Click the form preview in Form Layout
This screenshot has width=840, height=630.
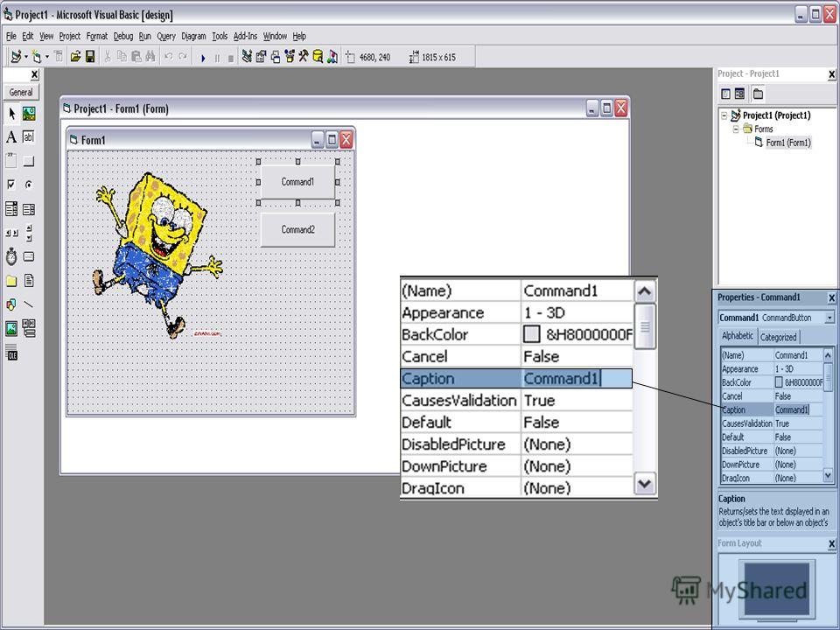pos(776,589)
